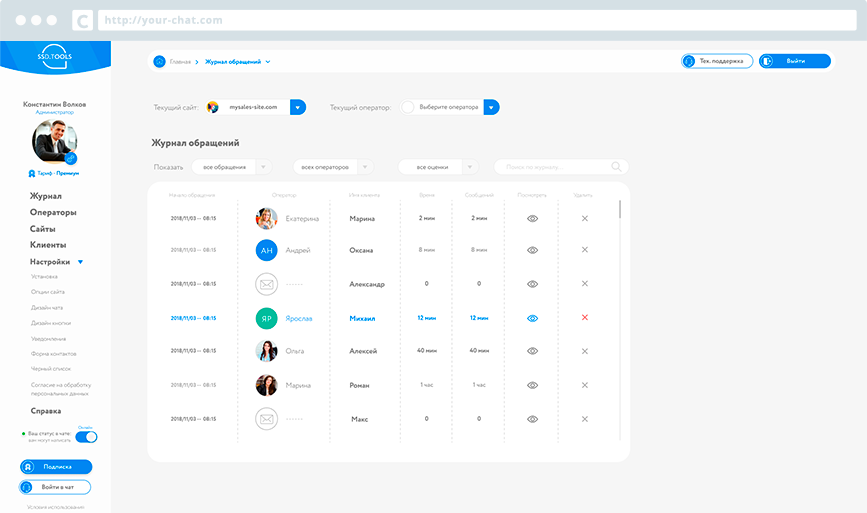867x513 pixels.
Task: Open Форма контактов settings submenu
Action: coord(54,354)
